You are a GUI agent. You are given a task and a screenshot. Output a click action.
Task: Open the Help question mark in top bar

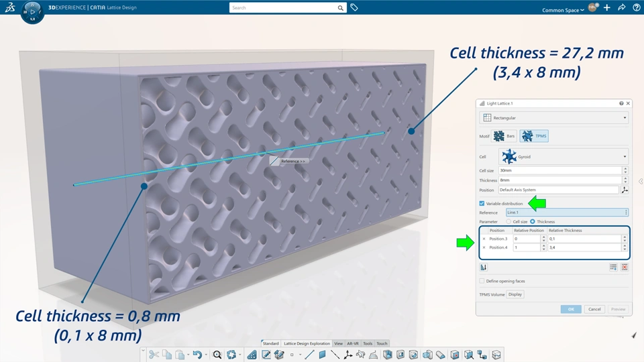[x=637, y=7]
